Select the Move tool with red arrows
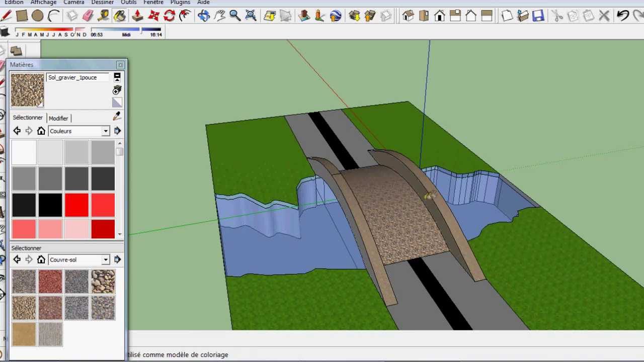 click(153, 16)
